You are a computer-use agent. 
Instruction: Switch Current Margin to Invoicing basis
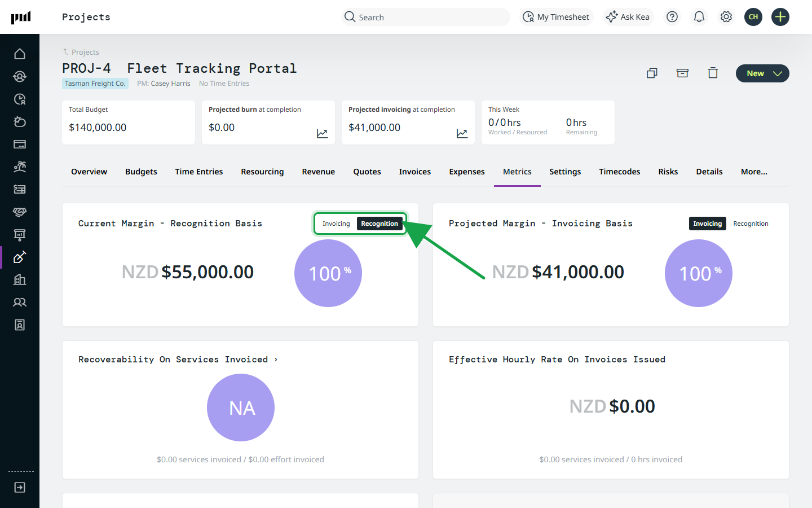[x=336, y=224]
